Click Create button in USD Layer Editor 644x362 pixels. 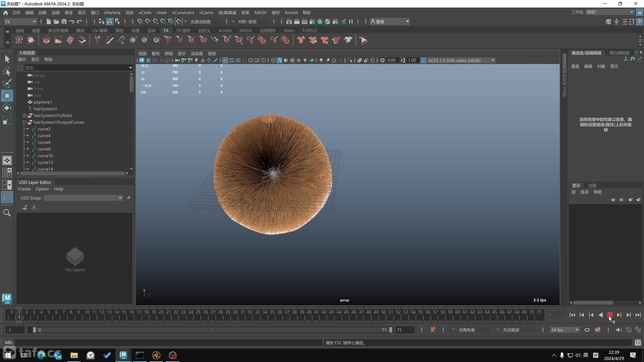tap(24, 189)
